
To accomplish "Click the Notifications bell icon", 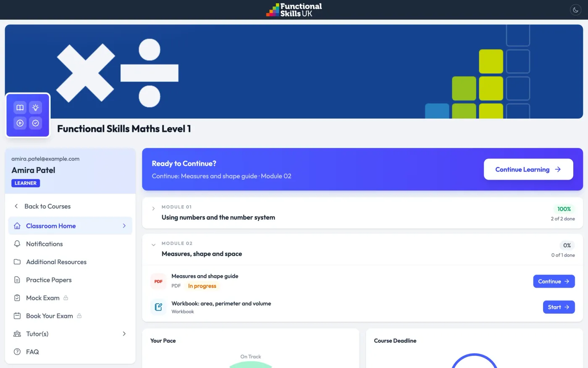I will (17, 244).
